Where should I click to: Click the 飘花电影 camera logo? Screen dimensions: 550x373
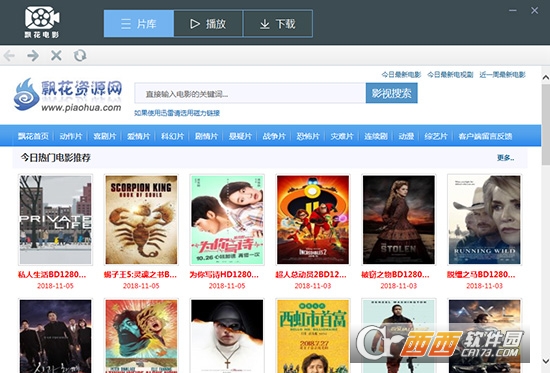tap(42, 22)
